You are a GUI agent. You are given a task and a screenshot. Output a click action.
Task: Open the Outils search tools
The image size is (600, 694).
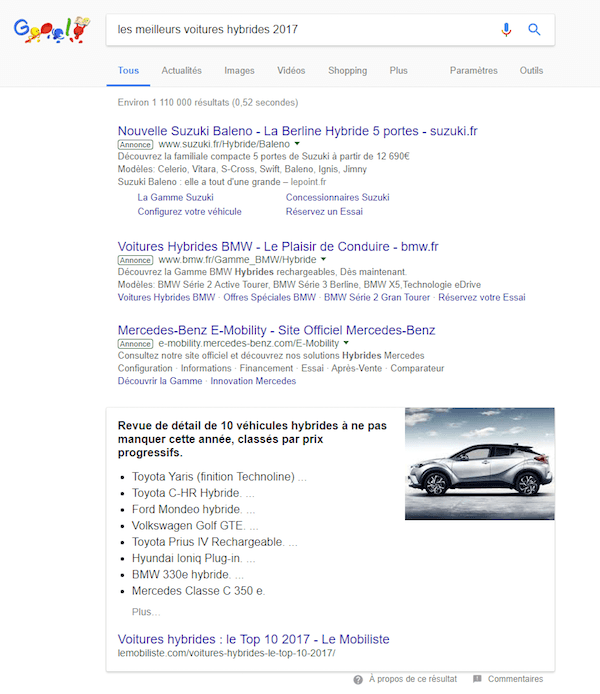coord(531,70)
